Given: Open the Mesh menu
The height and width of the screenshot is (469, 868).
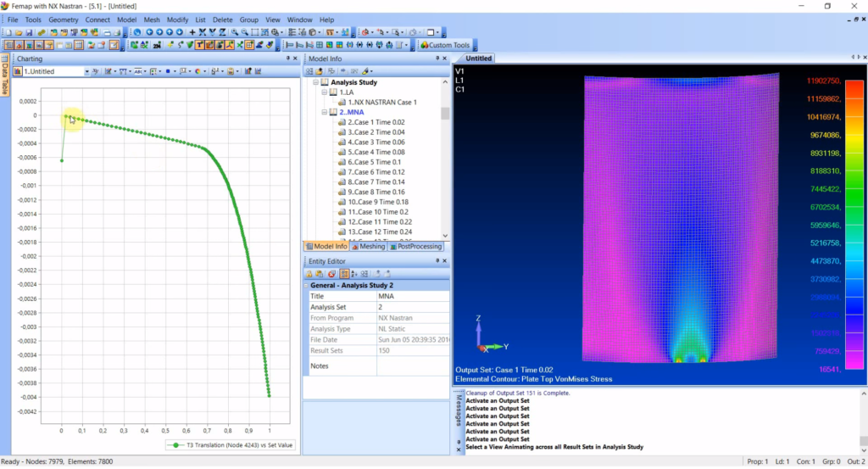Looking at the screenshot, I should point(151,20).
